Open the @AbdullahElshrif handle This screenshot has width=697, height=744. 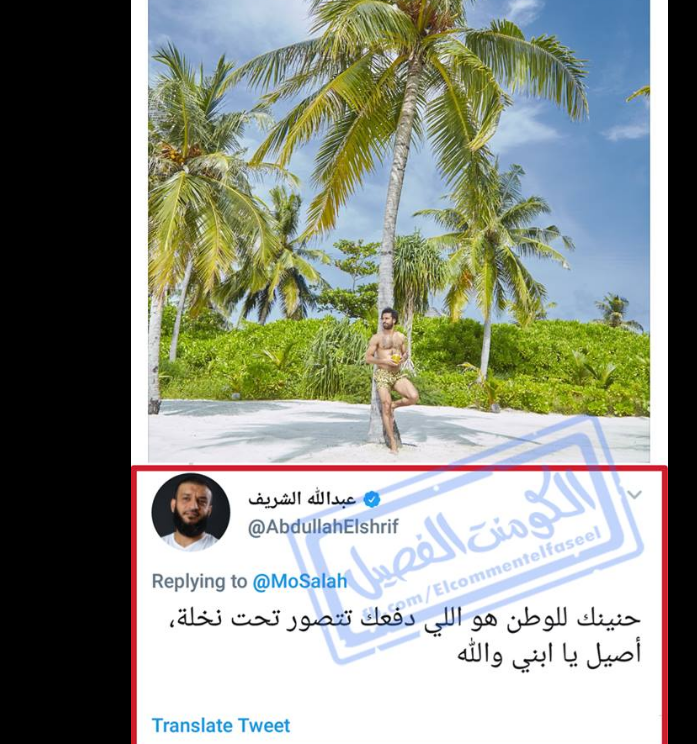[323, 527]
